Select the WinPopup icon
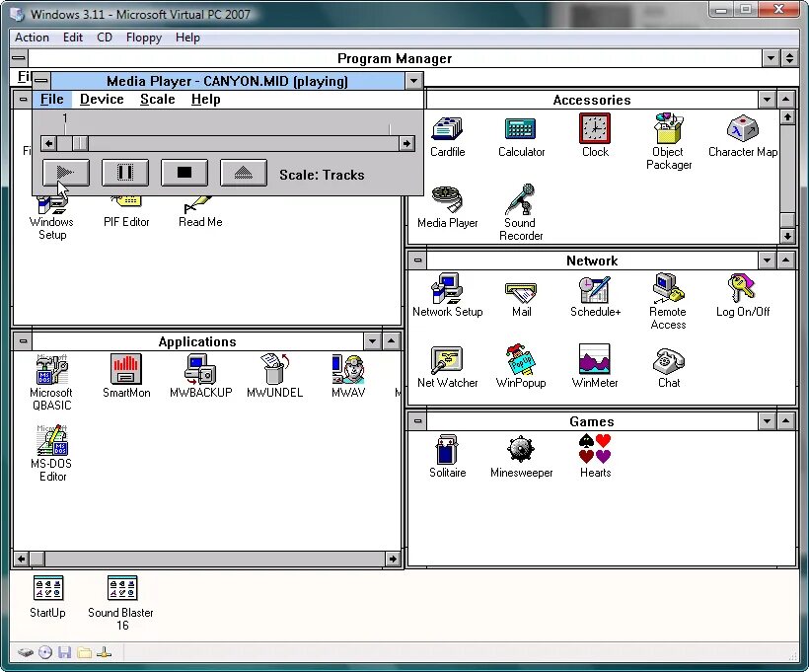Viewport: 809px width, 672px height. [521, 360]
